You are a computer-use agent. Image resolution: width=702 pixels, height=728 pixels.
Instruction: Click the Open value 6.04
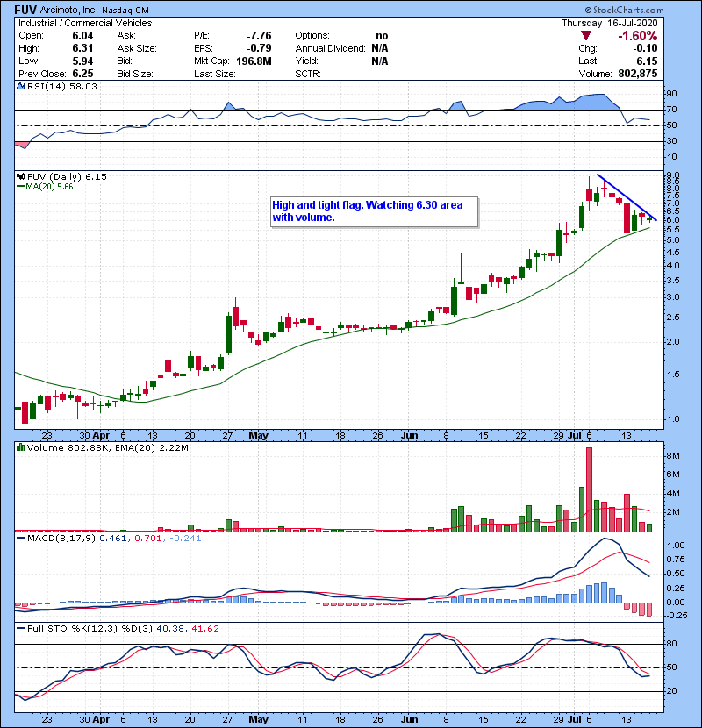[82, 36]
